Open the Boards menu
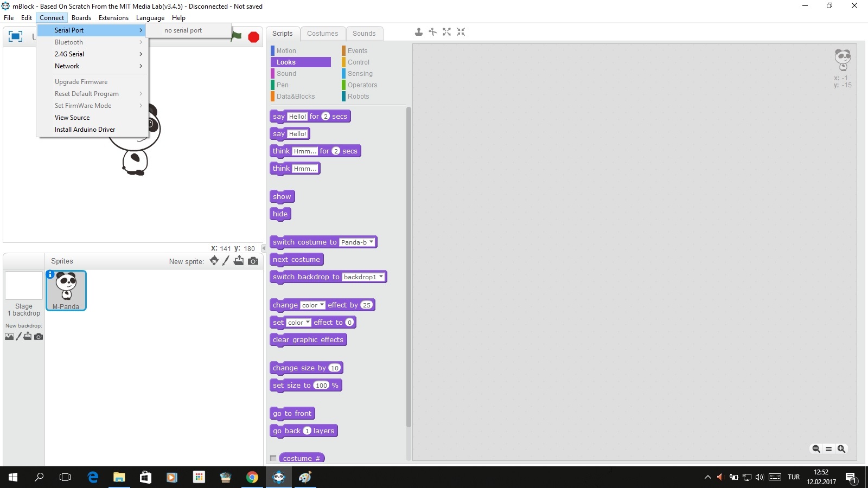Screen dimensions: 868x488 tap(81, 18)
